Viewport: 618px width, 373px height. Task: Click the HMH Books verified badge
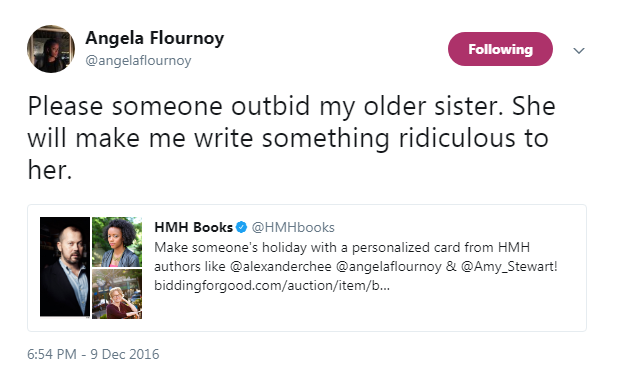pos(241,228)
